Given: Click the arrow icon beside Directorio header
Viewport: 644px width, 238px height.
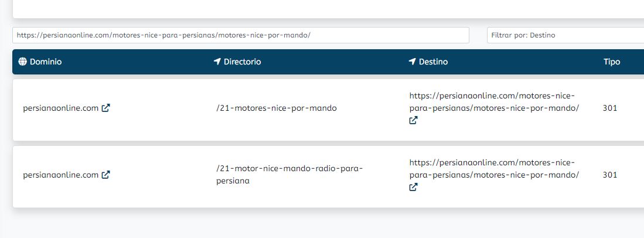Looking at the screenshot, I should (x=217, y=62).
